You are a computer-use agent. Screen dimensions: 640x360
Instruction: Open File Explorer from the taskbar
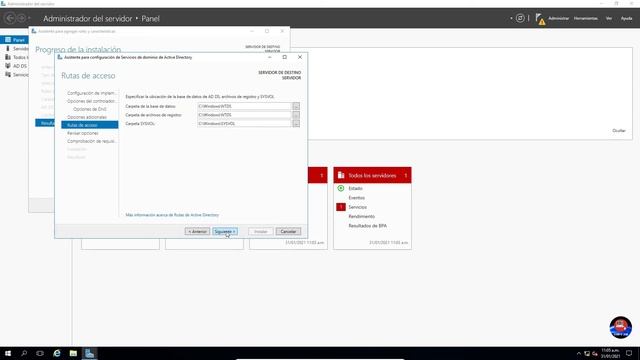[x=73, y=353]
